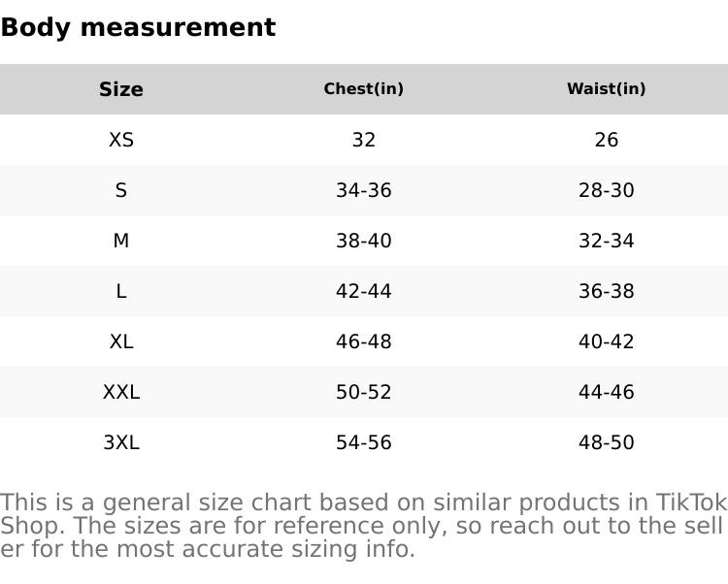Click waist value 44-46 for XXL
728x584 pixels.
click(x=606, y=392)
